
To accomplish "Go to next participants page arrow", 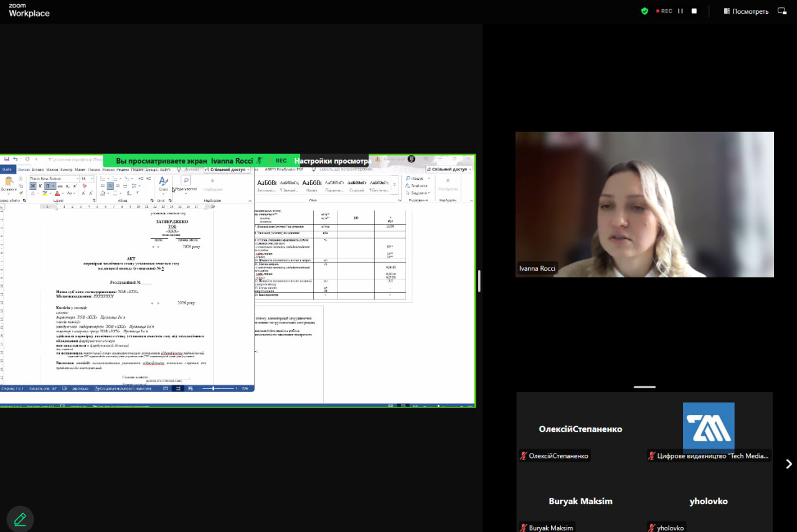I will pyautogui.click(x=788, y=464).
